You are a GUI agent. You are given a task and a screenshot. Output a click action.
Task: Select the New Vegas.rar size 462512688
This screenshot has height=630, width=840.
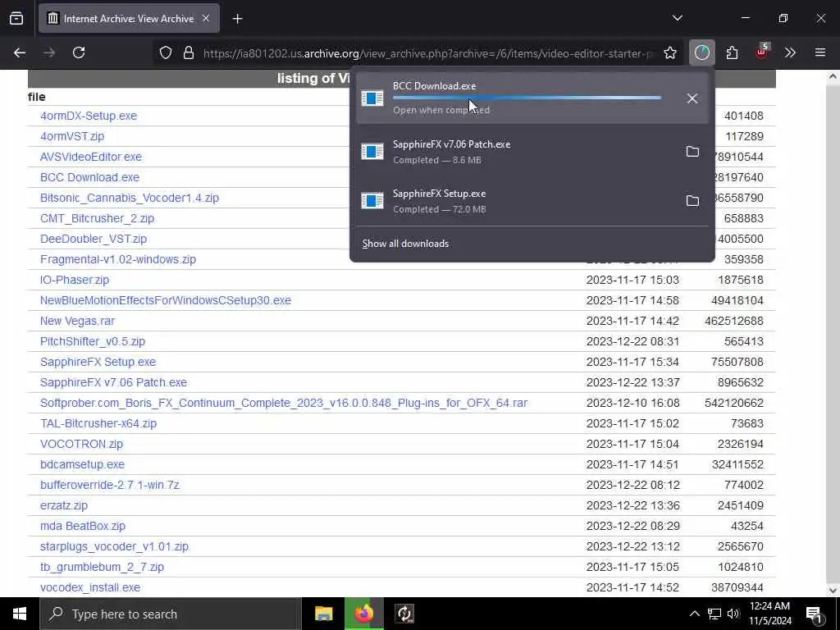[x=734, y=321]
